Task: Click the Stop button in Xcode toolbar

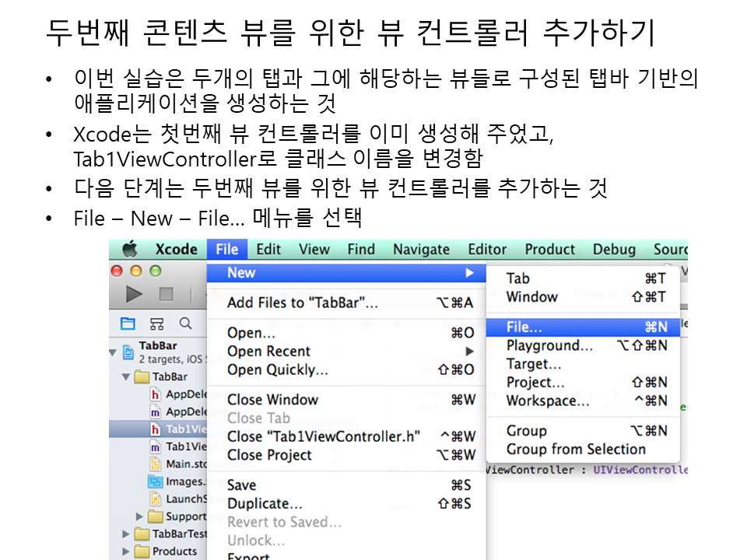Action: (166, 294)
